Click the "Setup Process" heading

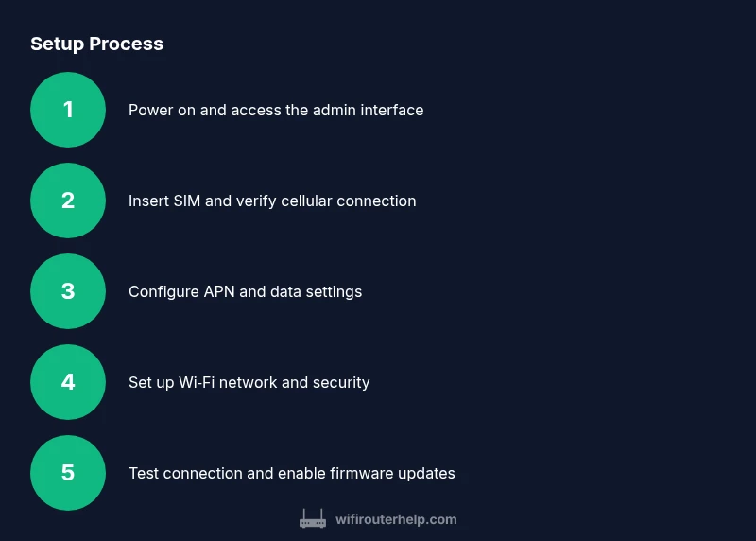[96, 44]
